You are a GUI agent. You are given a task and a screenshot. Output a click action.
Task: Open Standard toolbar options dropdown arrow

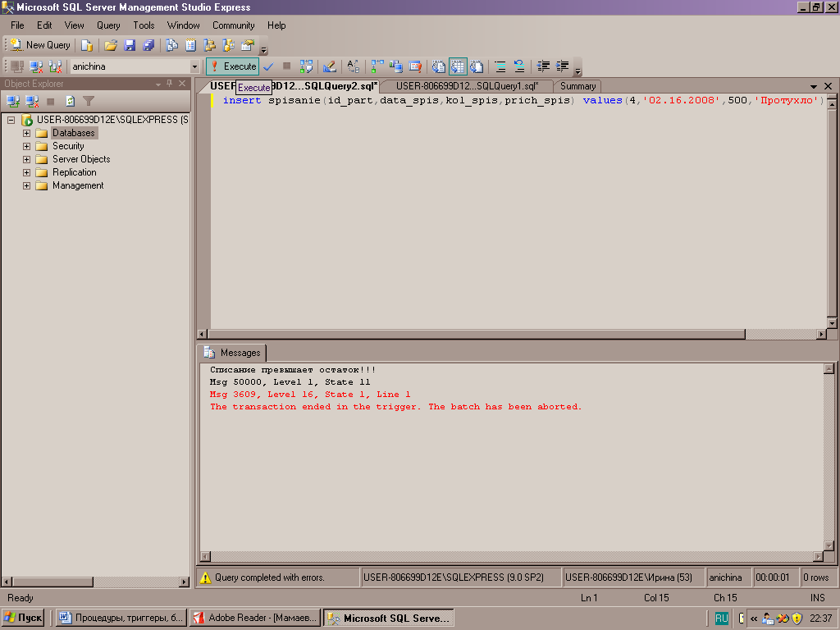point(263,50)
